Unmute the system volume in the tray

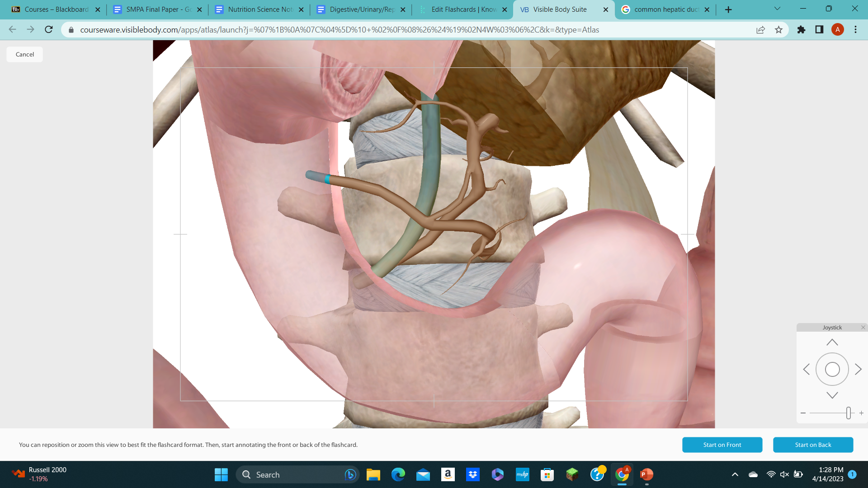[783, 474]
